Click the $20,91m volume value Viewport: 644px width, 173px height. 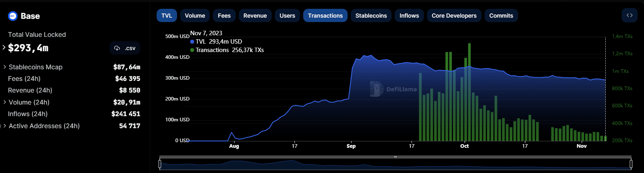(x=127, y=102)
